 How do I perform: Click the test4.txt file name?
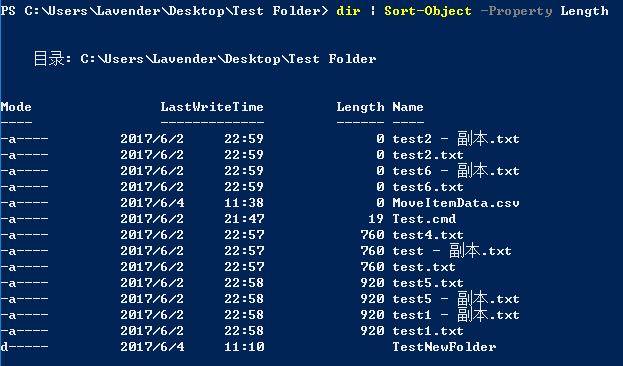428,235
